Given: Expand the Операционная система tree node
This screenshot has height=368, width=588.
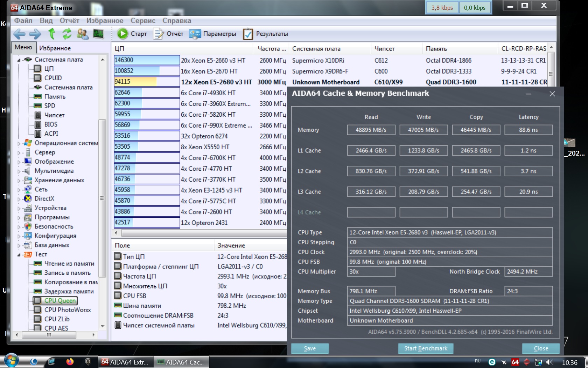Looking at the screenshot, I should tap(19, 143).
